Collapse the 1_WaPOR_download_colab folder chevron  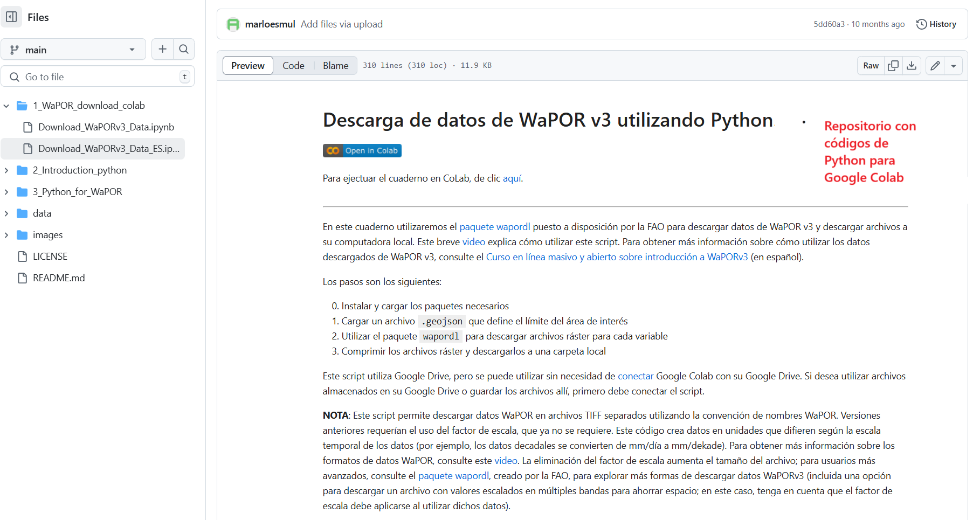pyautogui.click(x=6, y=106)
